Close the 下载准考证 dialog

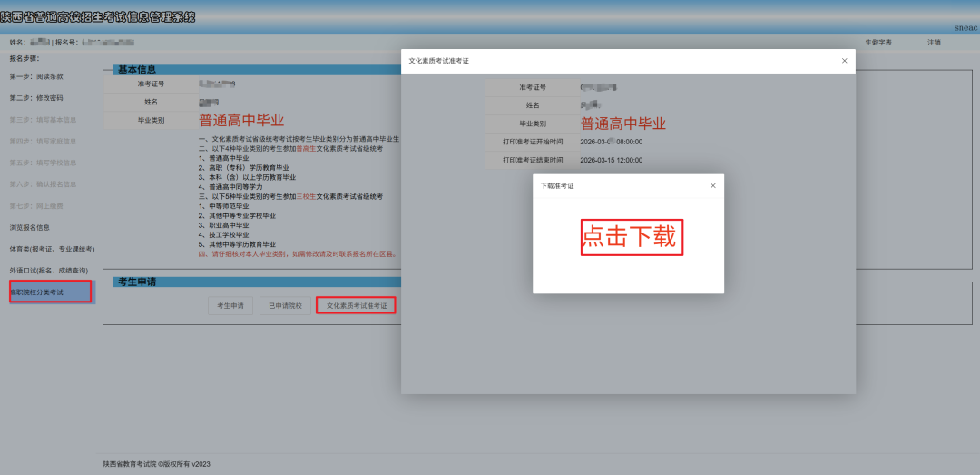[713, 186]
